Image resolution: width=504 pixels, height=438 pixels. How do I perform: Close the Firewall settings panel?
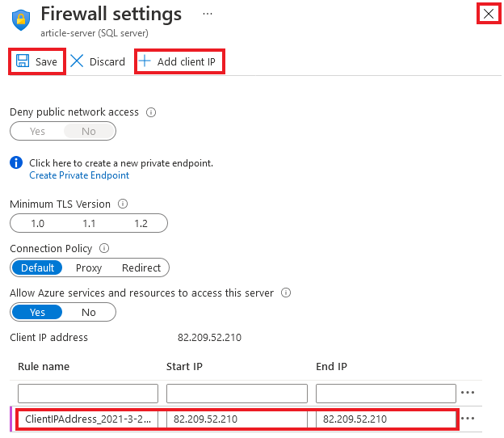[x=488, y=14]
